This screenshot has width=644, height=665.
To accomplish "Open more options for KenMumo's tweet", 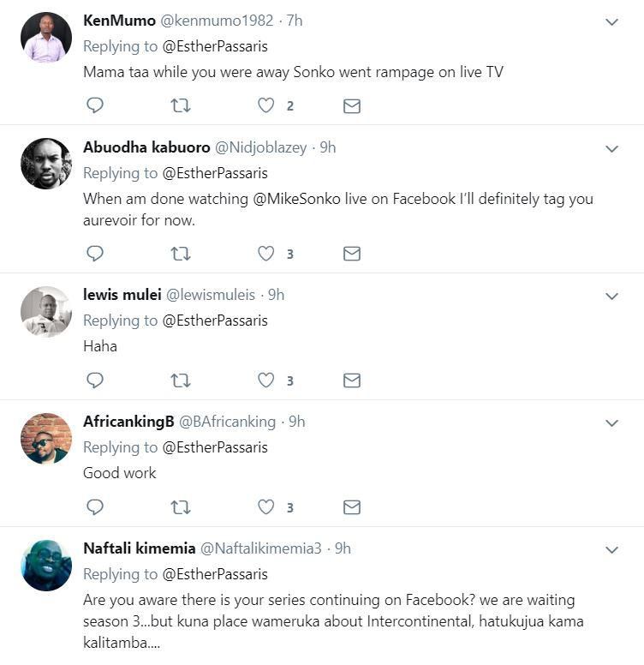I will coord(611,21).
